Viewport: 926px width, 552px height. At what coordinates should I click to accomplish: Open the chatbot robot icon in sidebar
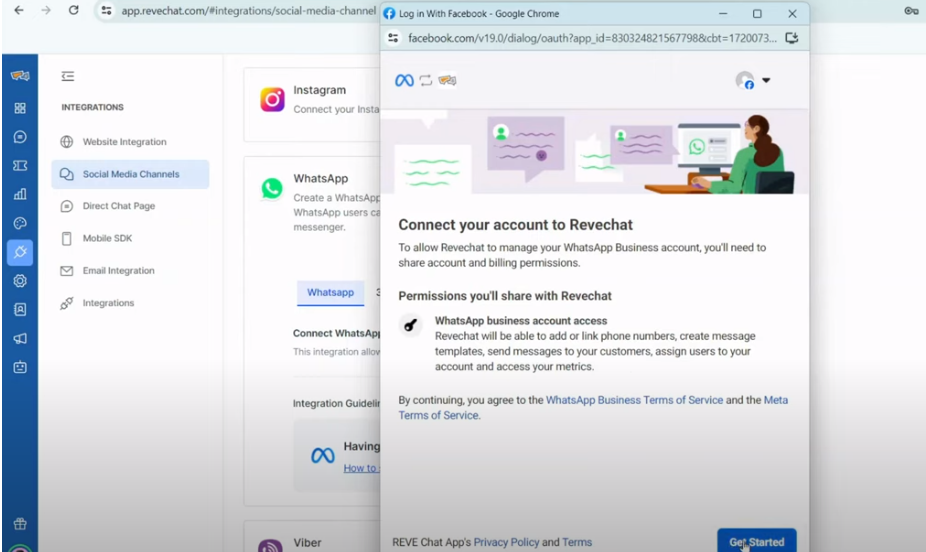click(20, 367)
